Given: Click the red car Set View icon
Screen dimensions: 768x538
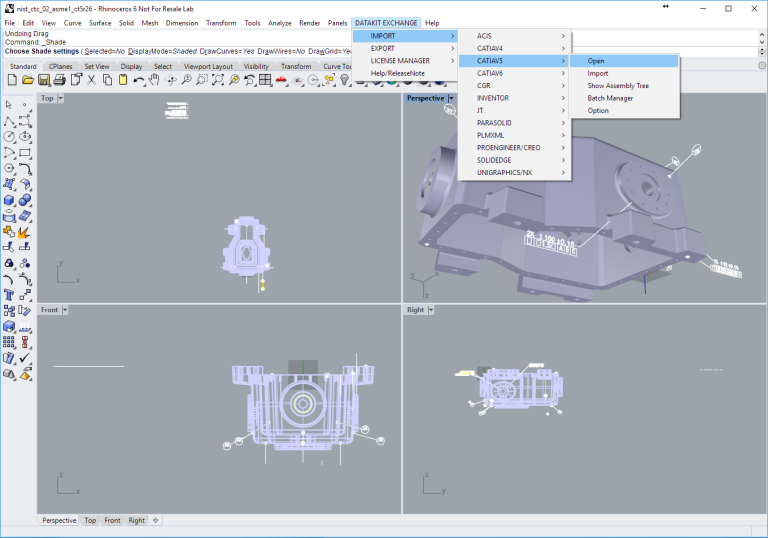Looking at the screenshot, I should (x=281, y=80).
